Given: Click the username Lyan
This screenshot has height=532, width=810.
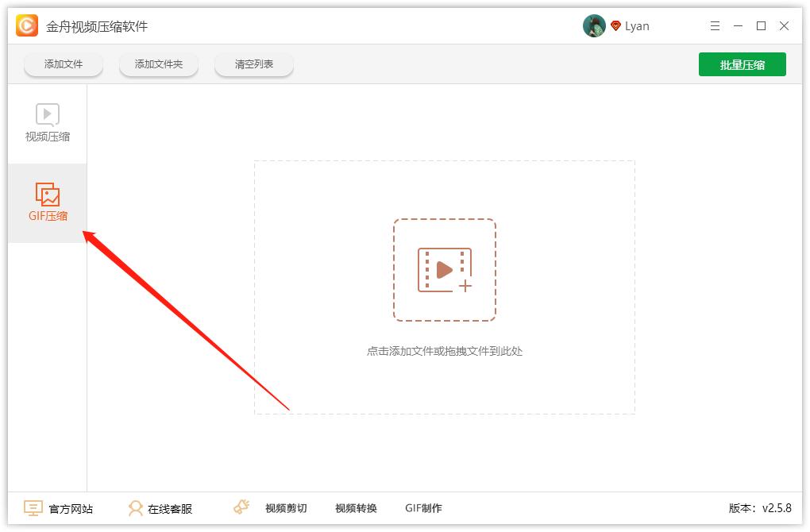Looking at the screenshot, I should [x=636, y=25].
